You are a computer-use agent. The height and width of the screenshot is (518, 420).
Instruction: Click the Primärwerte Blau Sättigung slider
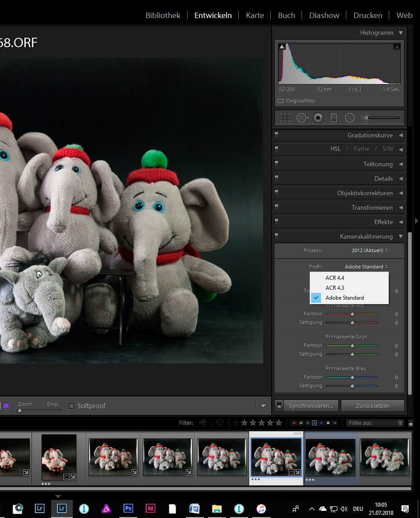coord(352,386)
